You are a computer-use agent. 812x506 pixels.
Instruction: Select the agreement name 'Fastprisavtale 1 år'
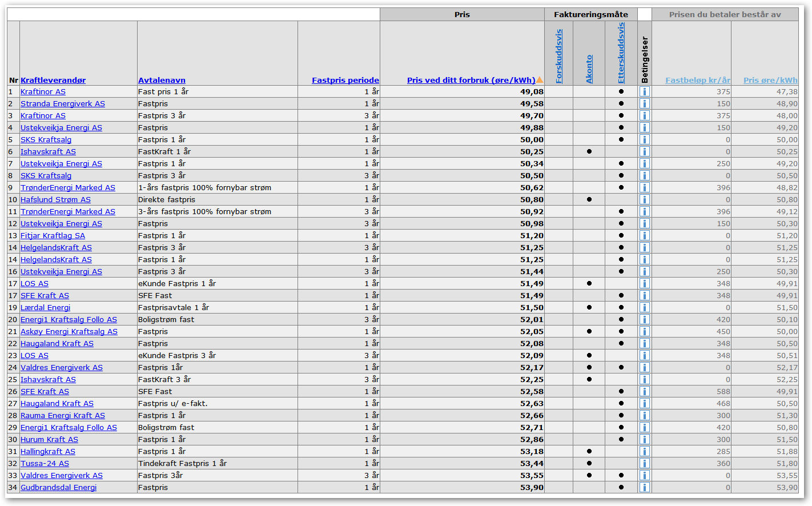tap(174, 307)
